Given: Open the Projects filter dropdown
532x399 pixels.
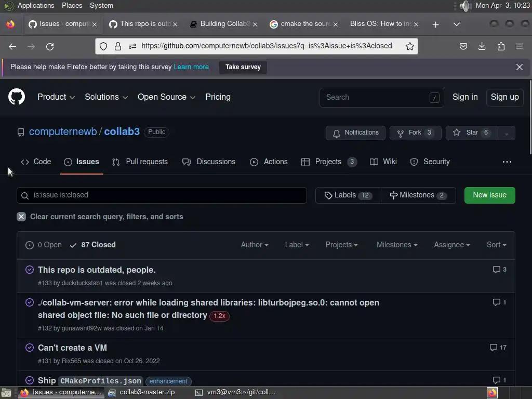Looking at the screenshot, I should coord(342,245).
